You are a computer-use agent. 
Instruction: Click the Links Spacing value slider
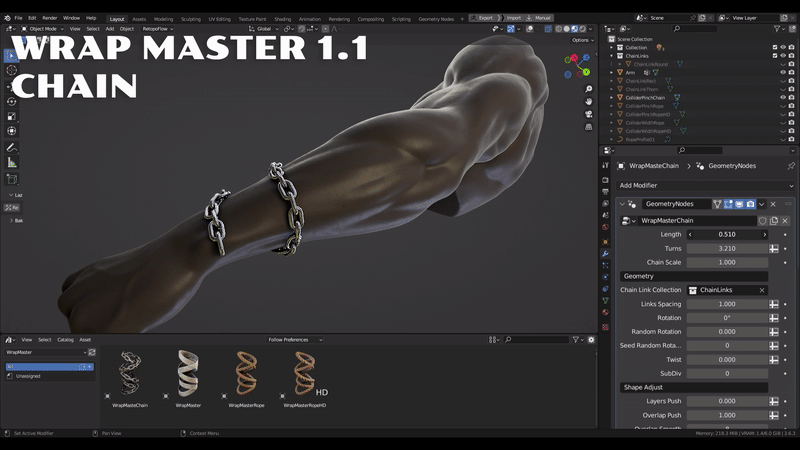click(x=727, y=304)
